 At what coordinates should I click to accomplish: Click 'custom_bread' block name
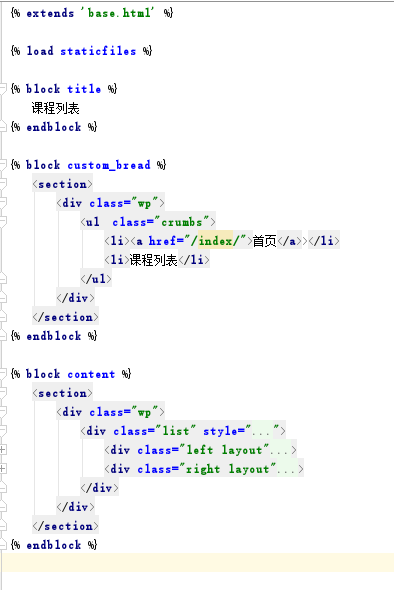(109, 165)
